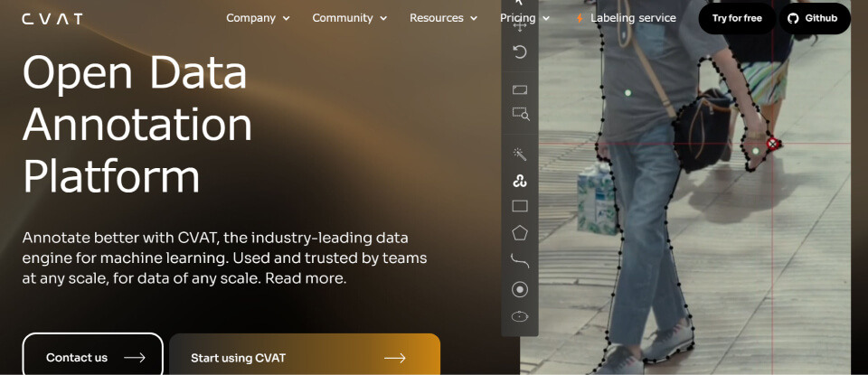Screen dimensions: 868x375
Task: Select the draw polyline tool
Action: click(x=519, y=260)
